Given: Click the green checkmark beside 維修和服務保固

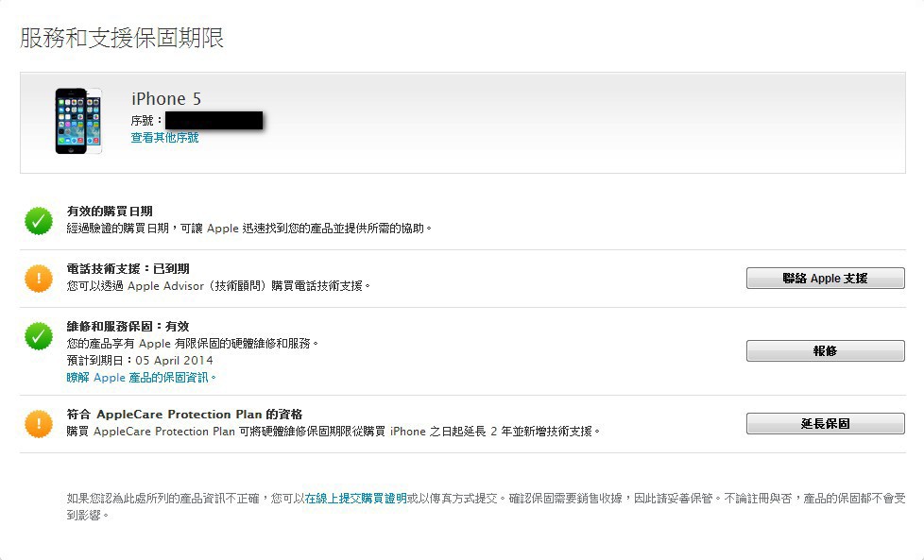Looking at the screenshot, I should (39, 335).
